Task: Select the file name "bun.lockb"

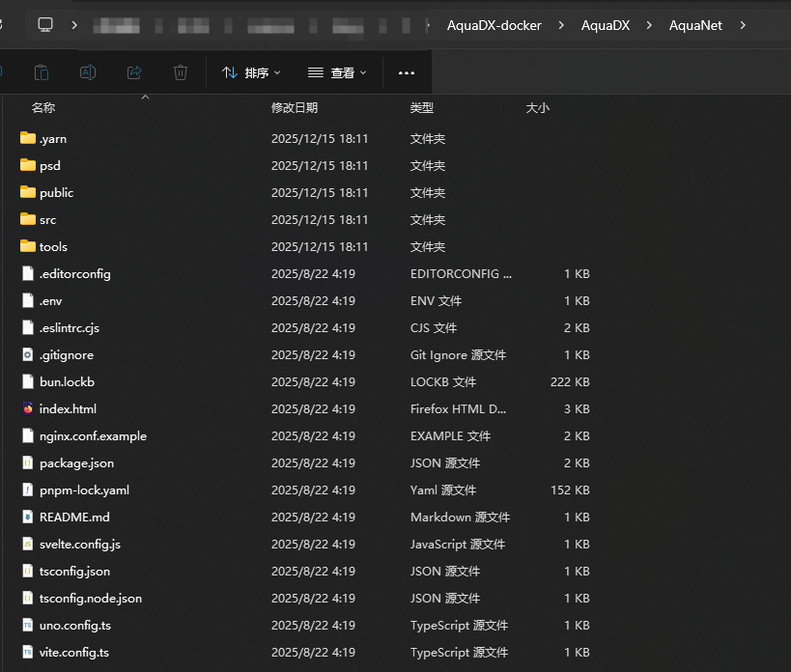Action: pos(67,382)
